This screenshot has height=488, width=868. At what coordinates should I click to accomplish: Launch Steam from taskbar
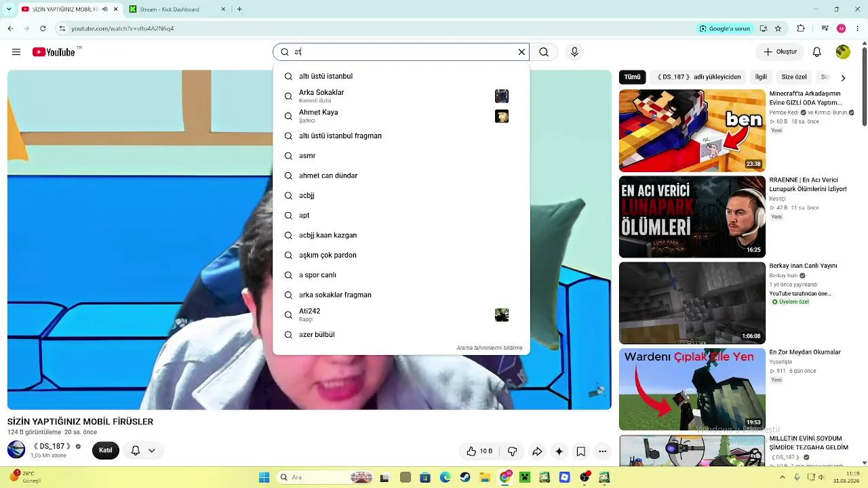465,477
